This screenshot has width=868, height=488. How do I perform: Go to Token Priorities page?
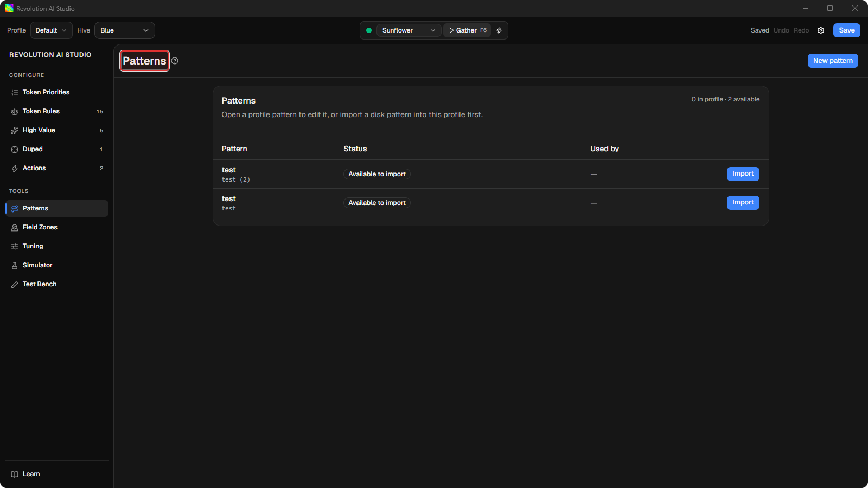(57, 92)
